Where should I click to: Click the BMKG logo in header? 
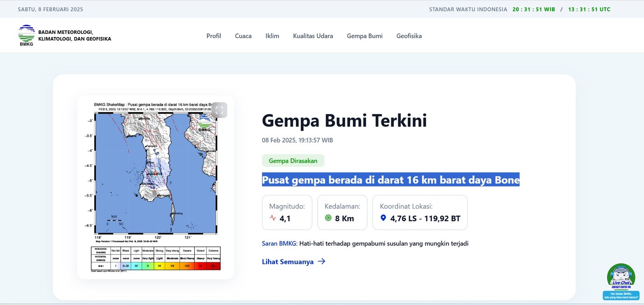[27, 35]
